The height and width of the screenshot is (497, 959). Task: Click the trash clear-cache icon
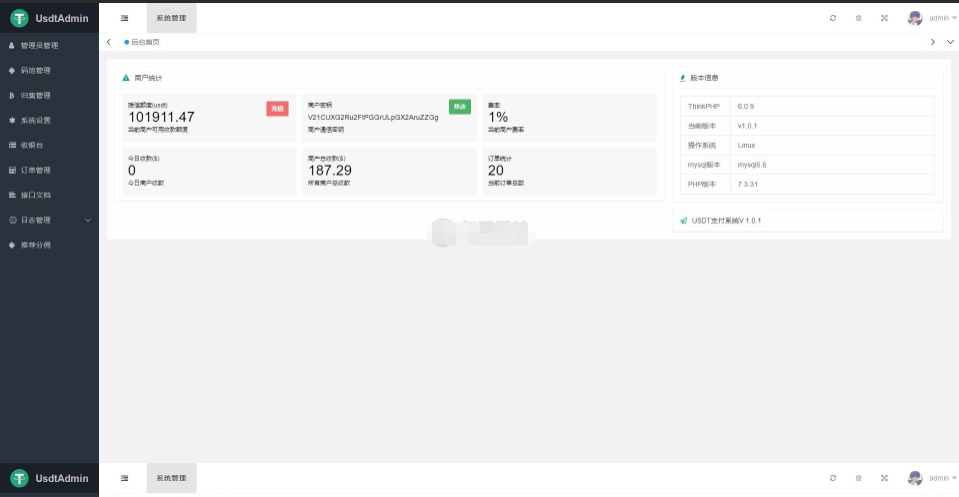[858, 18]
